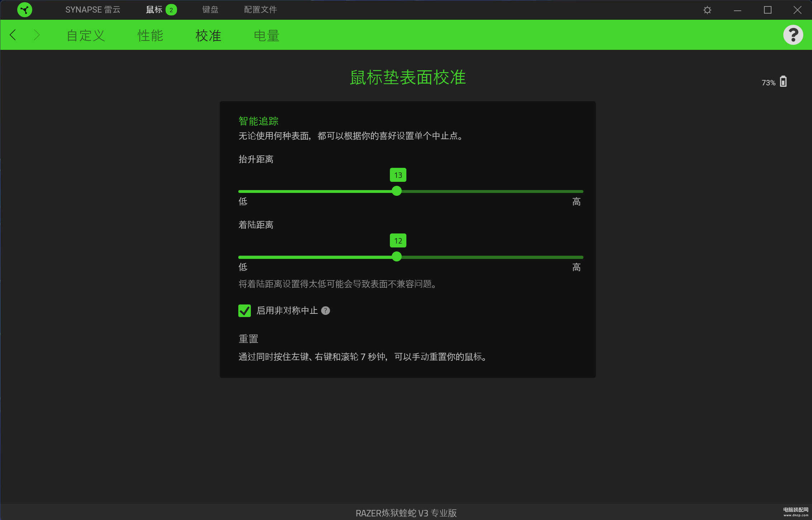Screen dimensions: 812x520
Task: Click the 智能追踪 heading
Action: click(x=258, y=121)
